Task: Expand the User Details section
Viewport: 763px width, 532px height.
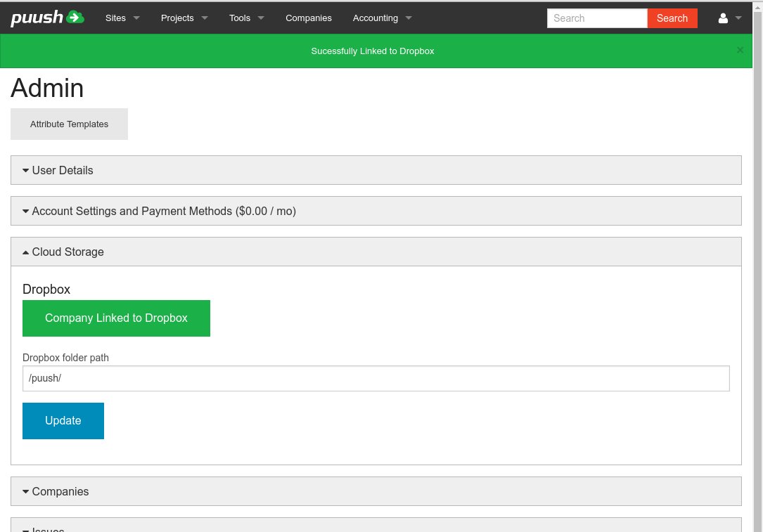Action: pyautogui.click(x=62, y=170)
